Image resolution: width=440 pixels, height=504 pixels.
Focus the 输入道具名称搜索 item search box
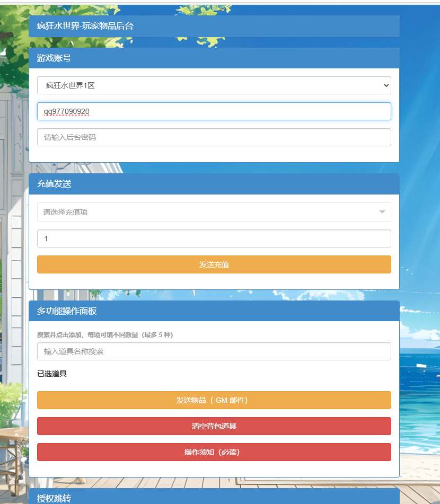pyautogui.click(x=214, y=351)
